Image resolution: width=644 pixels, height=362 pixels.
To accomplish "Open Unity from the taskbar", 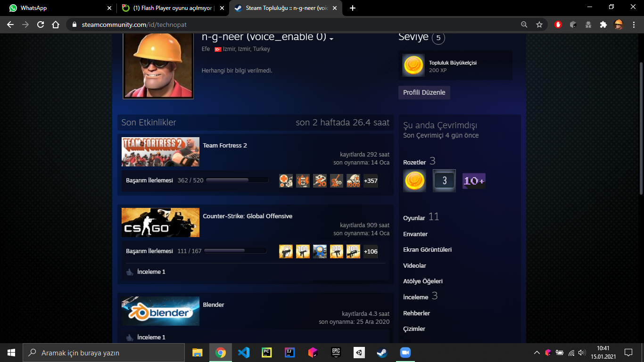I will [x=359, y=353].
